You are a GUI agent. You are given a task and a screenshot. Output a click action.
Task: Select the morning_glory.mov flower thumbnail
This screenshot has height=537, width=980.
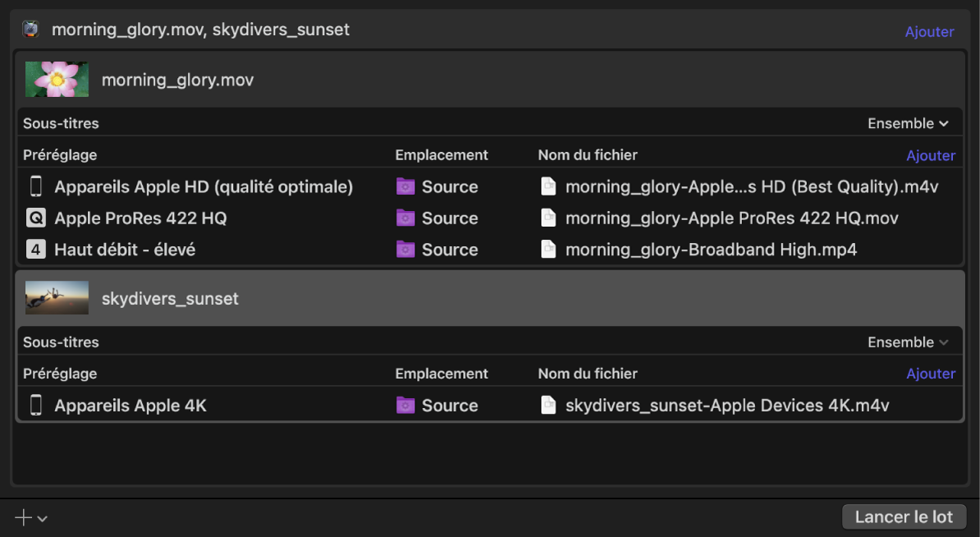57,80
